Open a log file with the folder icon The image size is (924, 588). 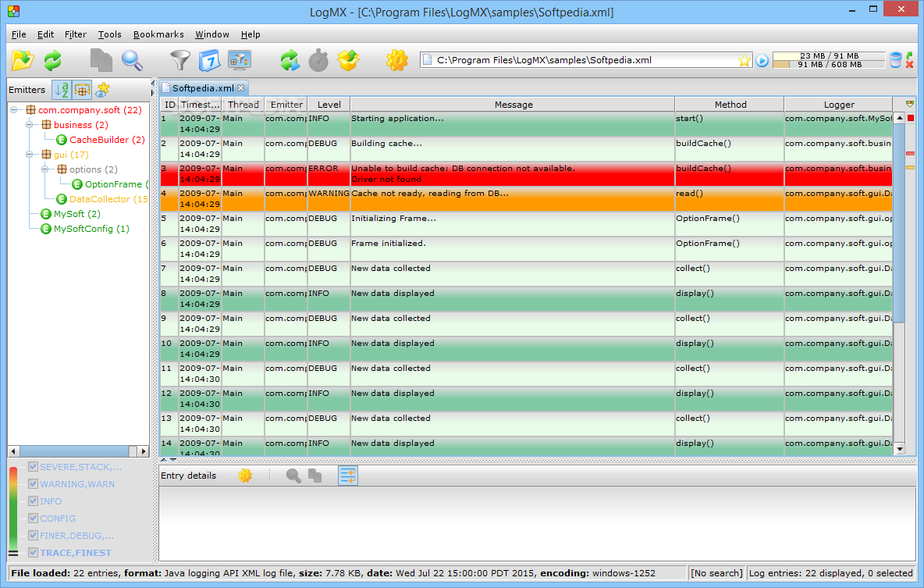23,60
